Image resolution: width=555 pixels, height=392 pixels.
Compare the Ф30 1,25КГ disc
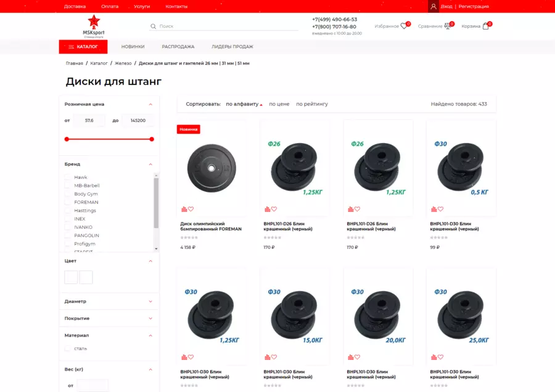pyautogui.click(x=184, y=357)
